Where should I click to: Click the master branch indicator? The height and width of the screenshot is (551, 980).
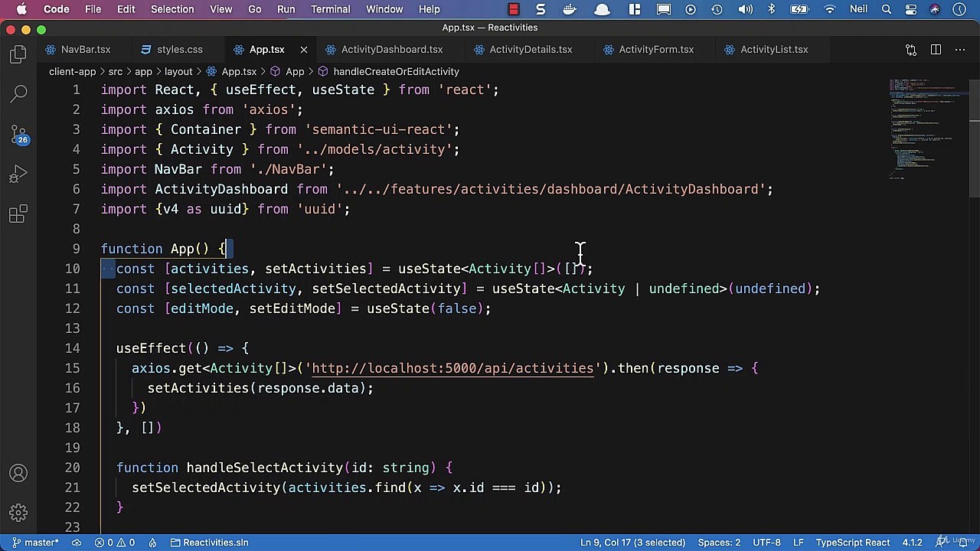[x=34, y=543]
